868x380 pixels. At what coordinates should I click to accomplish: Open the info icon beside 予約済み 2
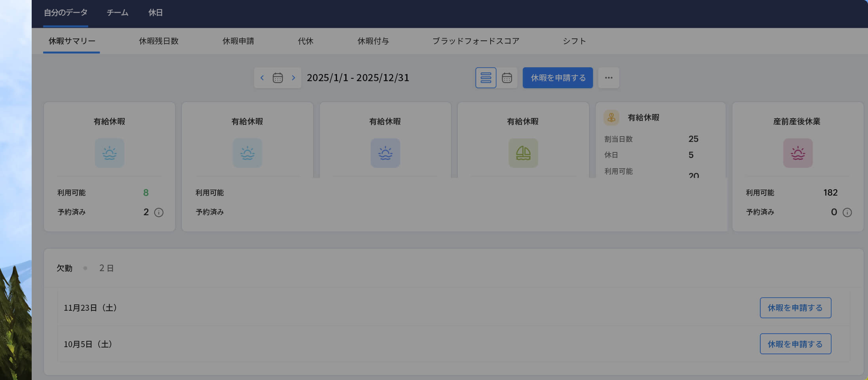pyautogui.click(x=158, y=212)
